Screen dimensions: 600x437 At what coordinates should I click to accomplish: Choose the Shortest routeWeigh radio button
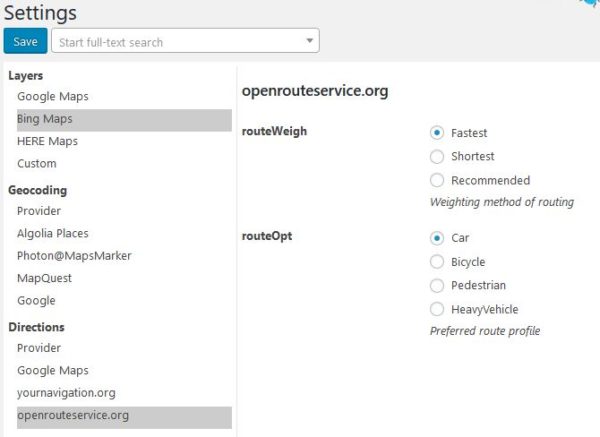pos(437,157)
